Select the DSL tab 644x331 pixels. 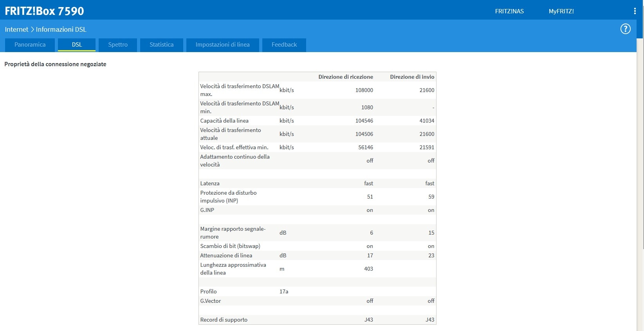pyautogui.click(x=77, y=45)
